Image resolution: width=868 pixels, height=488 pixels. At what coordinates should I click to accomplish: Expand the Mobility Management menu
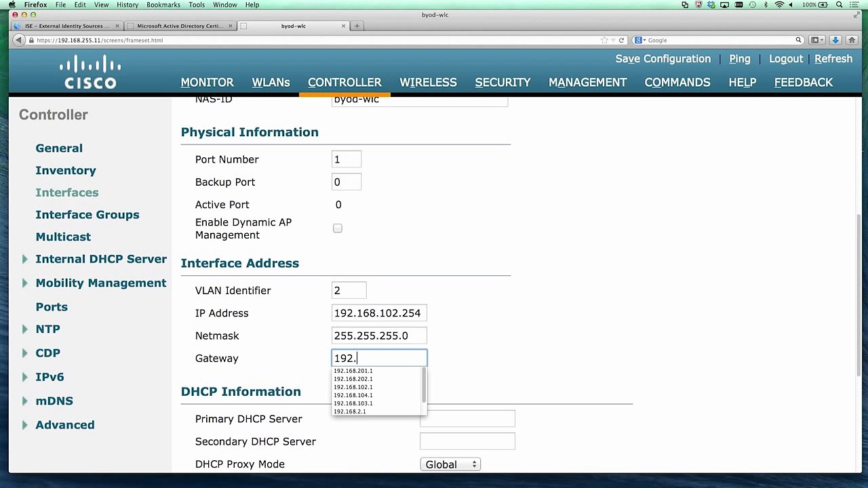coord(24,283)
